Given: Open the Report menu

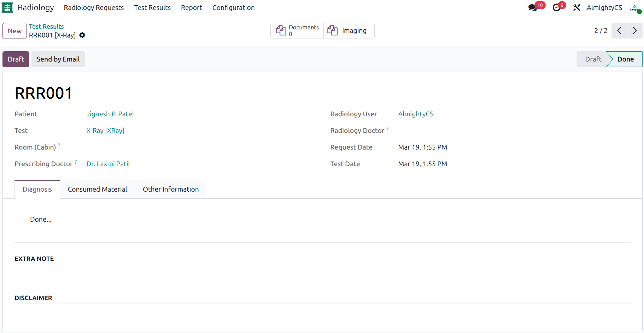Looking at the screenshot, I should pyautogui.click(x=192, y=7).
